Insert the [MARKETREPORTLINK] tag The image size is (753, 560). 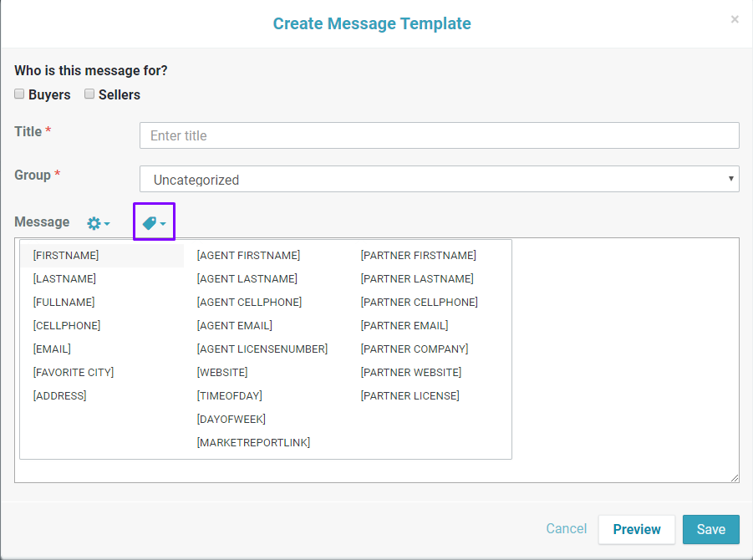pyautogui.click(x=253, y=442)
